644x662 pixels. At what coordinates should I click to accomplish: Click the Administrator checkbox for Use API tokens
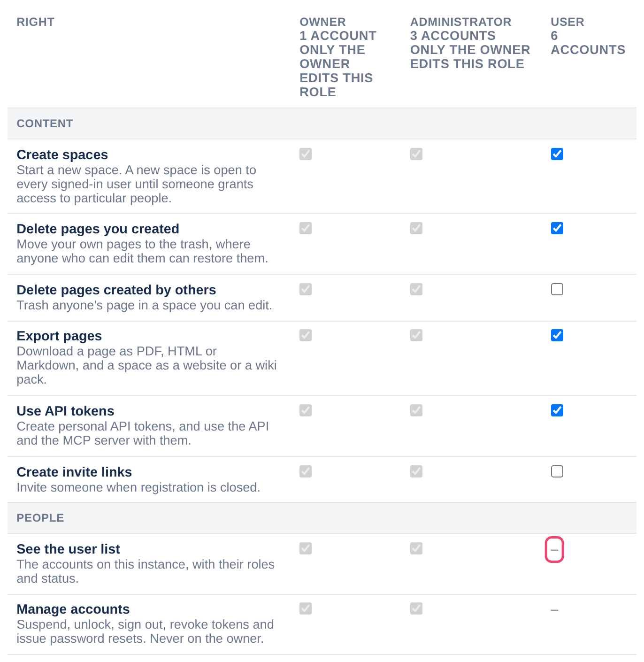[416, 410]
